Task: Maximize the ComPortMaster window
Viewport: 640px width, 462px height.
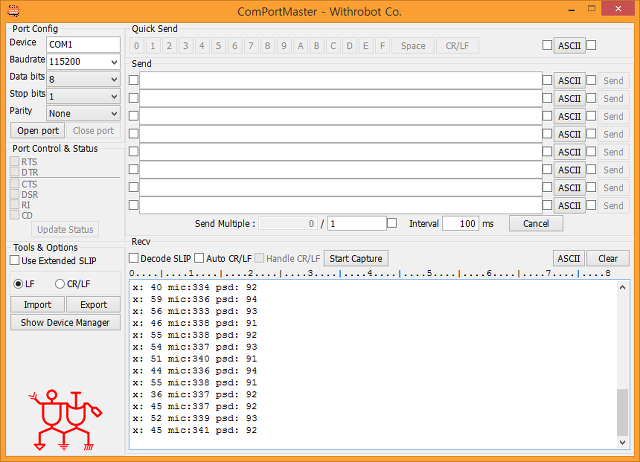Action: pyautogui.click(x=591, y=9)
